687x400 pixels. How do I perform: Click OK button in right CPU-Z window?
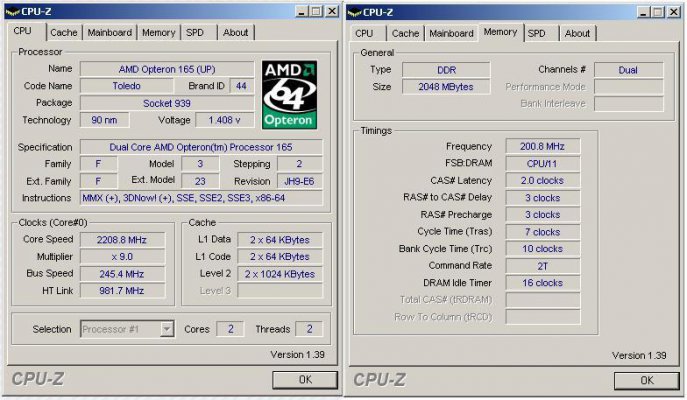pyautogui.click(x=647, y=380)
